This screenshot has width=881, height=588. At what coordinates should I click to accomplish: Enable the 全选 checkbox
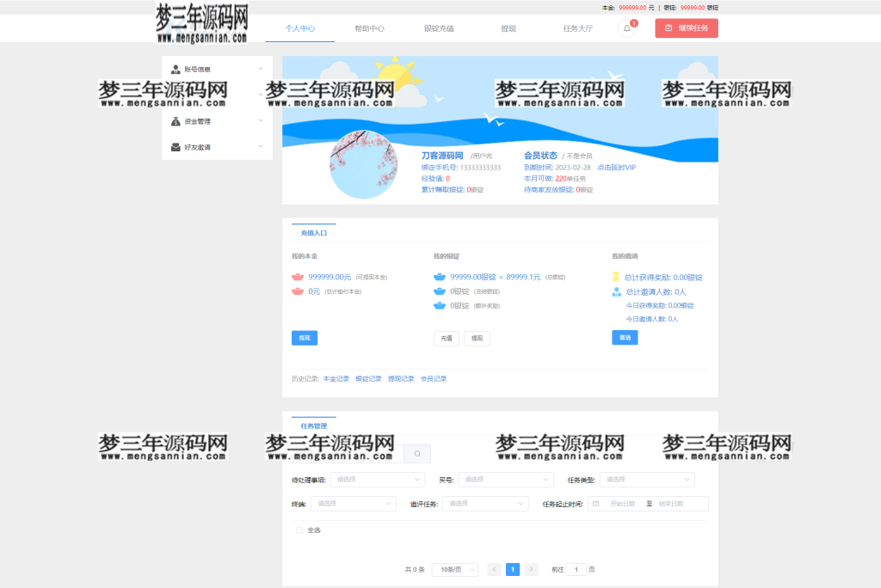coord(297,530)
